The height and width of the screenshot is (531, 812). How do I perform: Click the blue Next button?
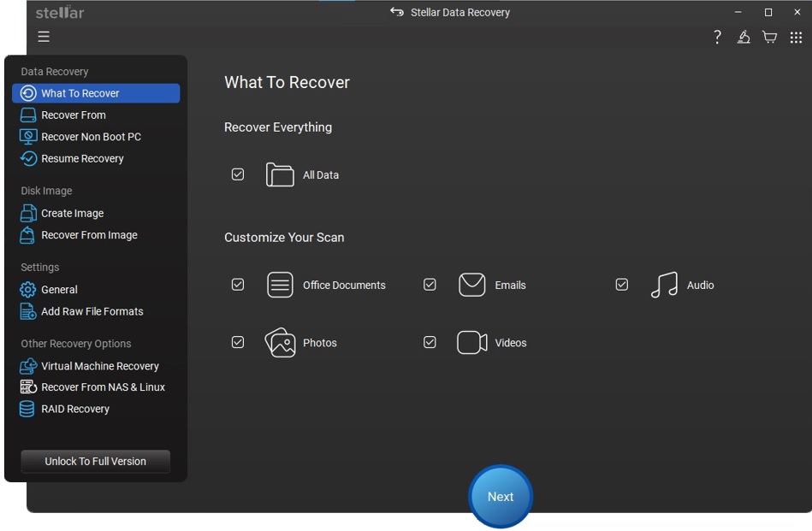pyautogui.click(x=501, y=496)
